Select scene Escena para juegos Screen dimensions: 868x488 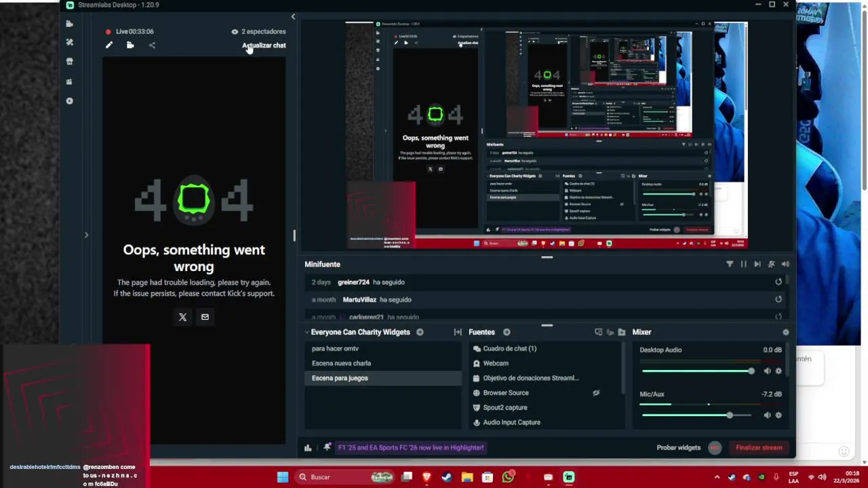(x=383, y=378)
